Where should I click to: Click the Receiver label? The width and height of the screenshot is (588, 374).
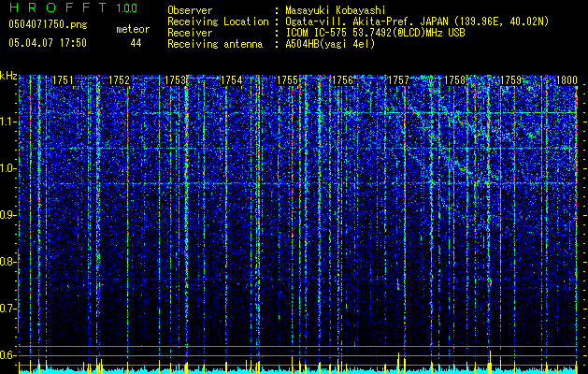(x=190, y=33)
